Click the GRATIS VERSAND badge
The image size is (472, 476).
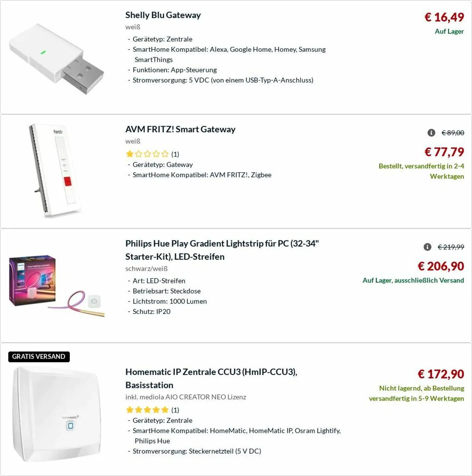(39, 357)
